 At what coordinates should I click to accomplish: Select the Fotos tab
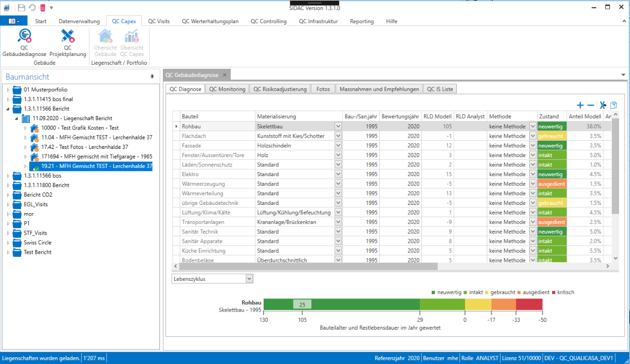323,88
